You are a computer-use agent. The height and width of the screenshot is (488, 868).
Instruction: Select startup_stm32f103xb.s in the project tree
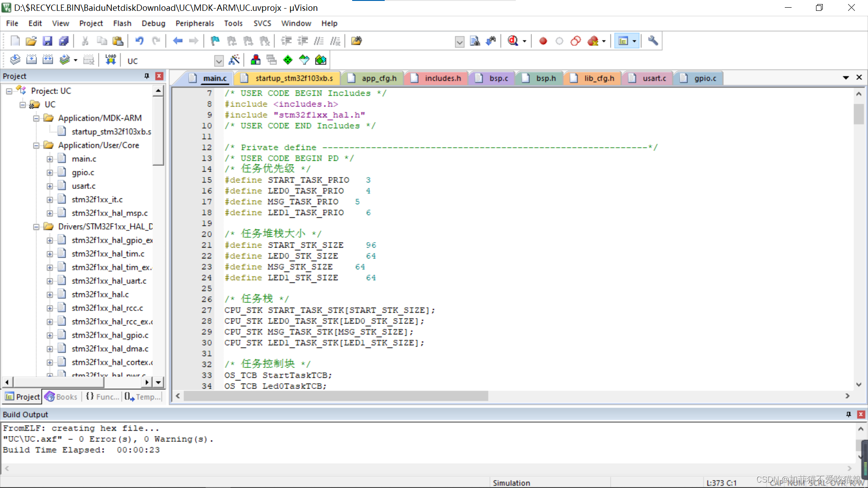click(x=111, y=131)
